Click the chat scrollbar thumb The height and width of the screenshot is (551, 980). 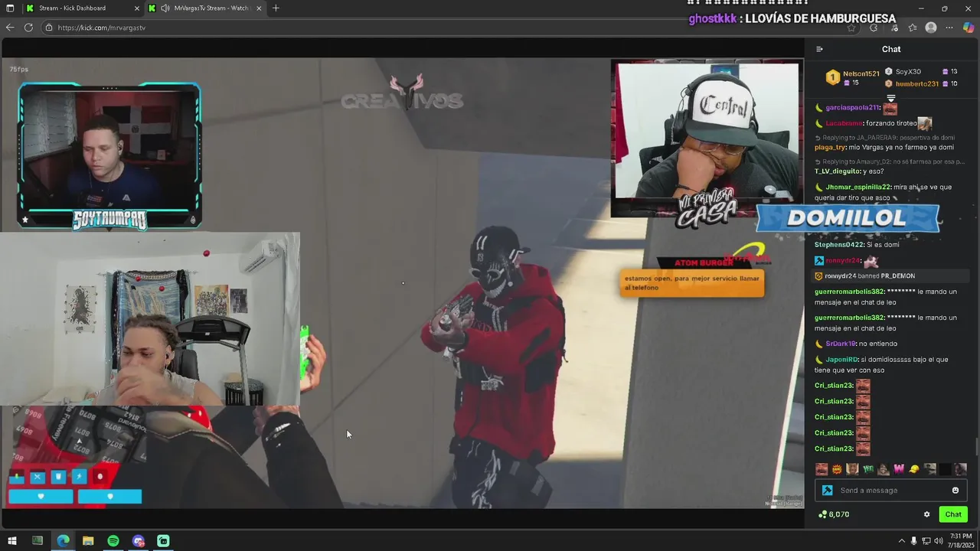976,446
